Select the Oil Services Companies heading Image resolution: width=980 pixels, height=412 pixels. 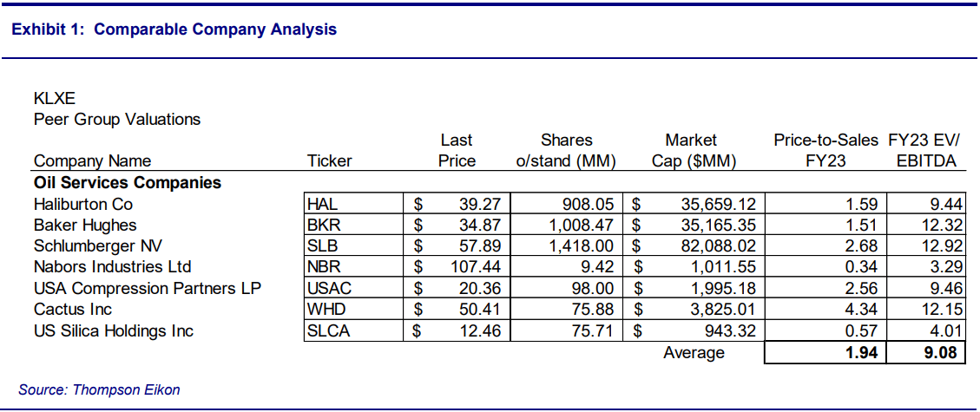[127, 183]
